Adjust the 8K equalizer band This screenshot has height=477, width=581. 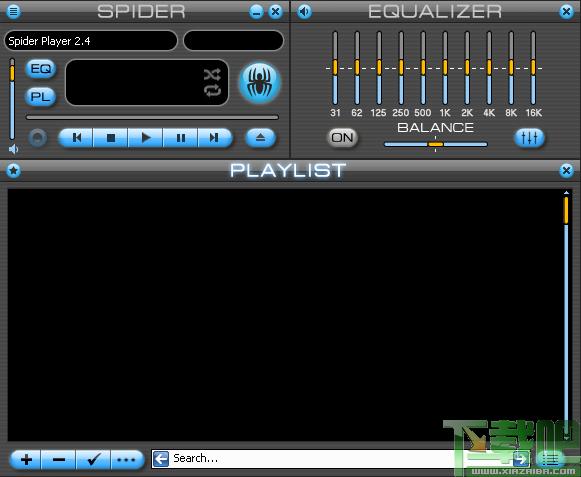511,68
